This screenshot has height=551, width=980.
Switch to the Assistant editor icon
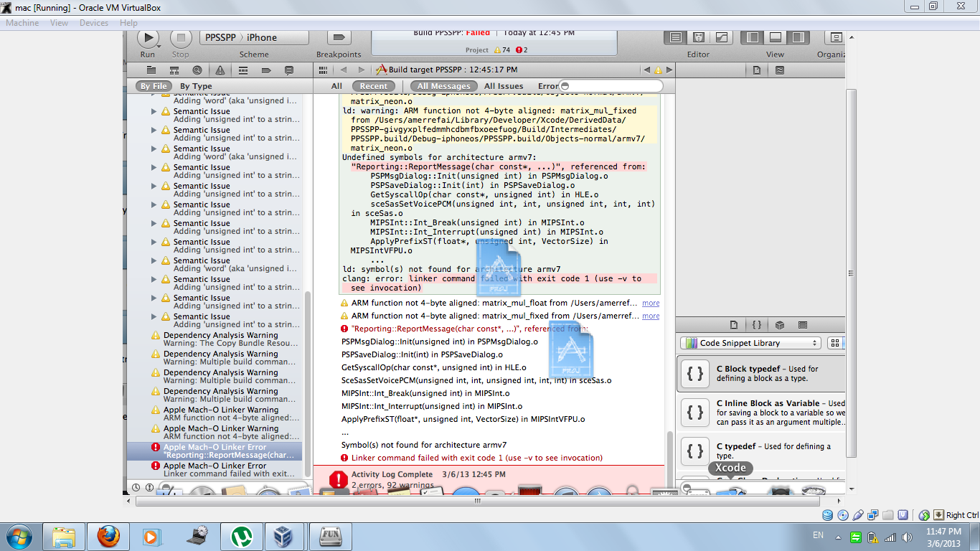click(x=698, y=37)
